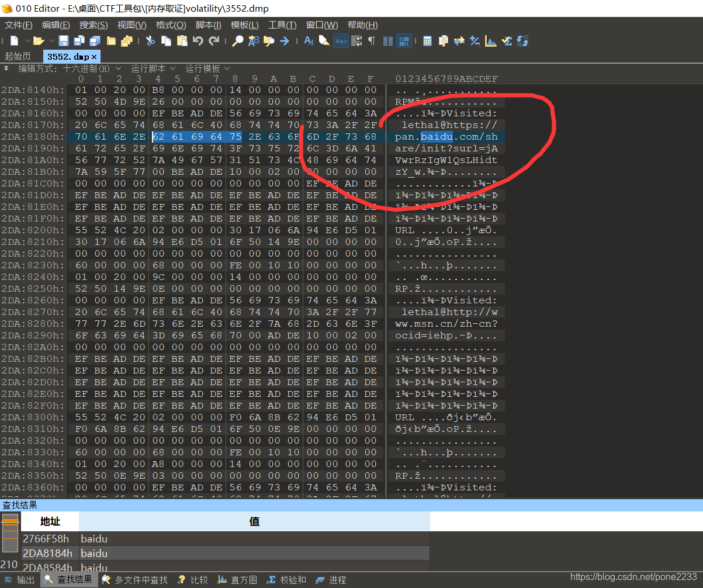Open the Find tool via magnifier icon
The image size is (703, 588).
(x=238, y=41)
